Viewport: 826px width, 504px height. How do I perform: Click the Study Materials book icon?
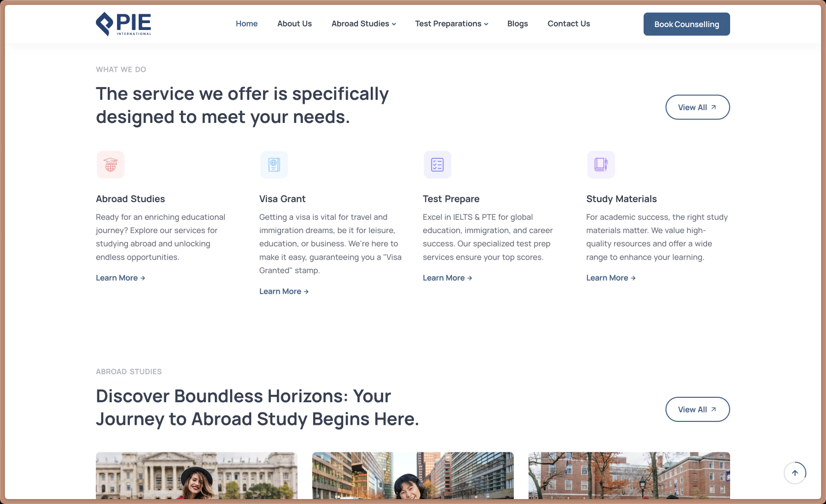point(600,164)
